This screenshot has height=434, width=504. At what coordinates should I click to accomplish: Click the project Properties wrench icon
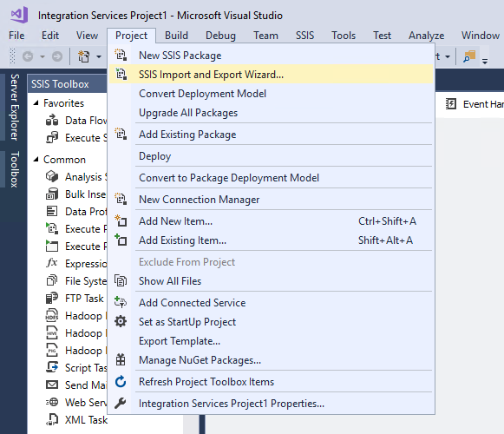(121, 403)
